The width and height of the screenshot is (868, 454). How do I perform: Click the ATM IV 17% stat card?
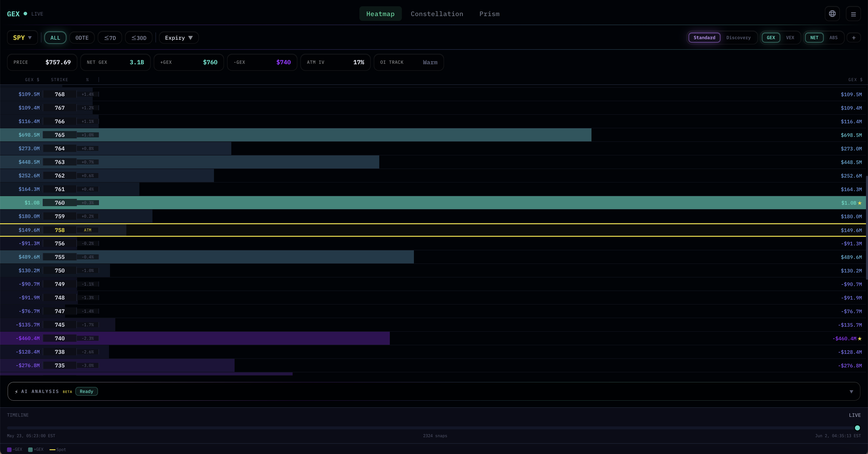pyautogui.click(x=335, y=62)
